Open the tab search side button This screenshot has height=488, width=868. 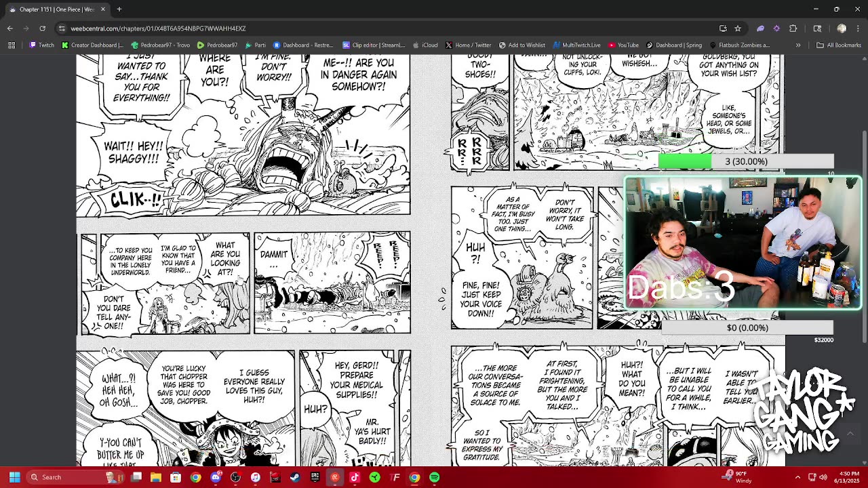(x=817, y=28)
